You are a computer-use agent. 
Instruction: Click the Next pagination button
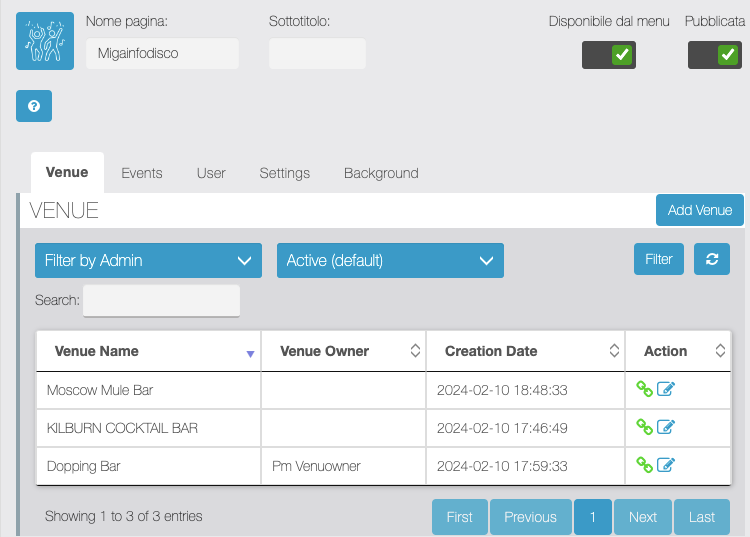point(642,517)
